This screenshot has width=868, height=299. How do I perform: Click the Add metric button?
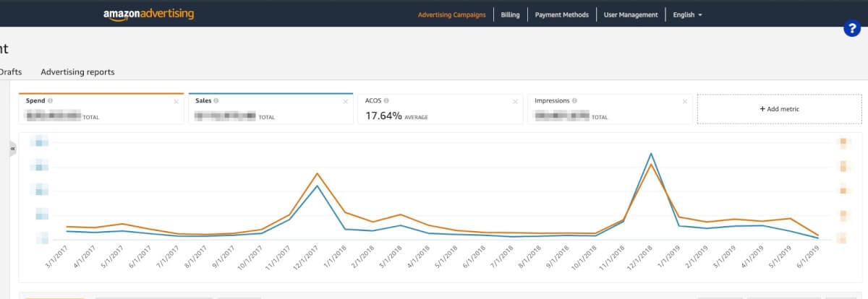(779, 108)
